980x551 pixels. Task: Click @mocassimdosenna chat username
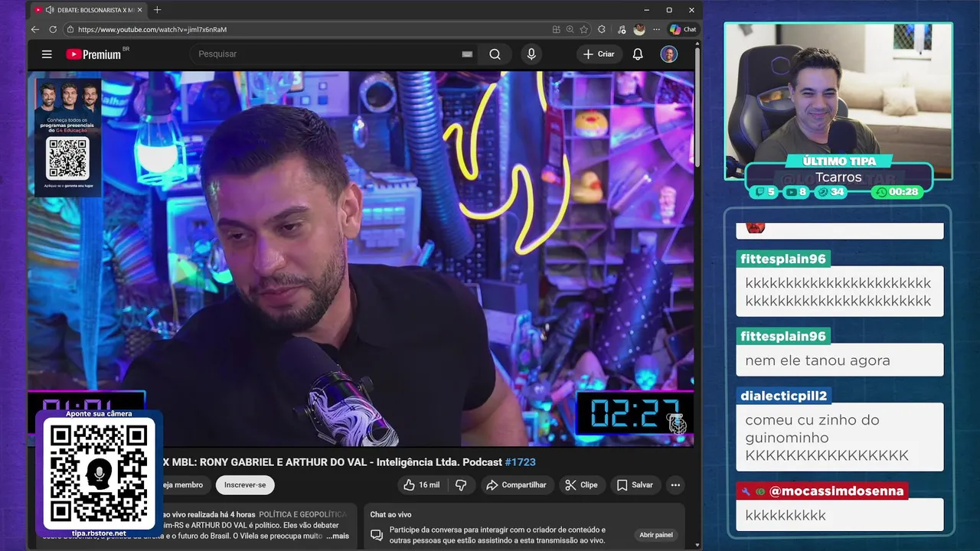click(x=836, y=491)
